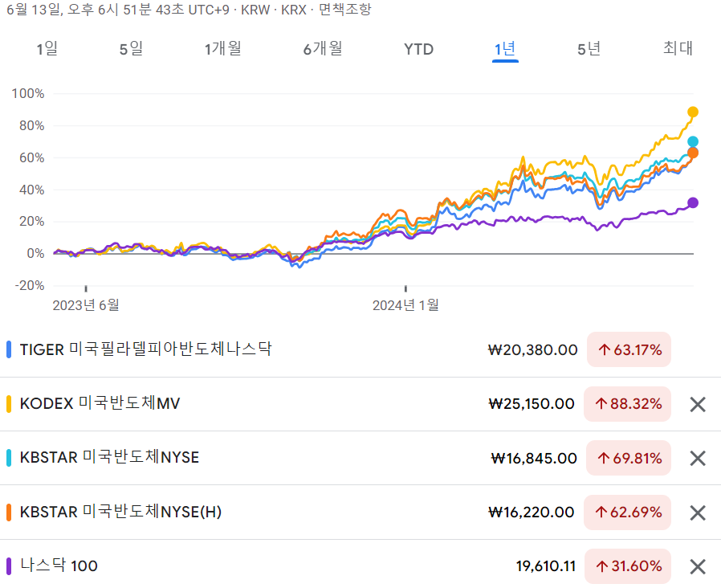Switch chart range to 5일
Viewport: 721px width, 588px height.
point(131,49)
